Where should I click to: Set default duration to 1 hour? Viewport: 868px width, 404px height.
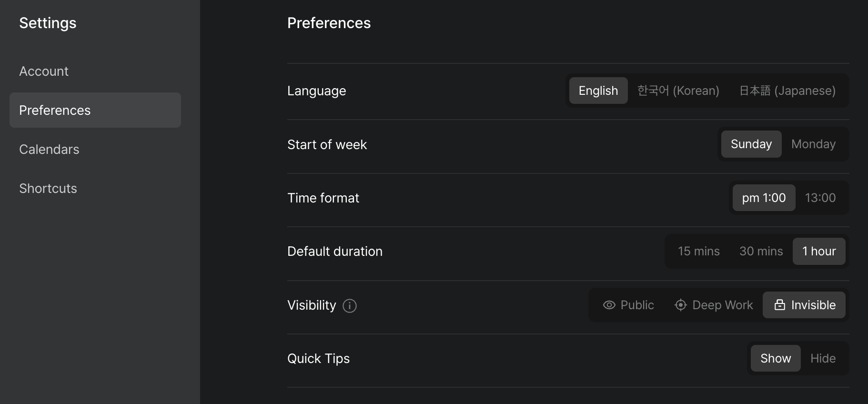[819, 251]
